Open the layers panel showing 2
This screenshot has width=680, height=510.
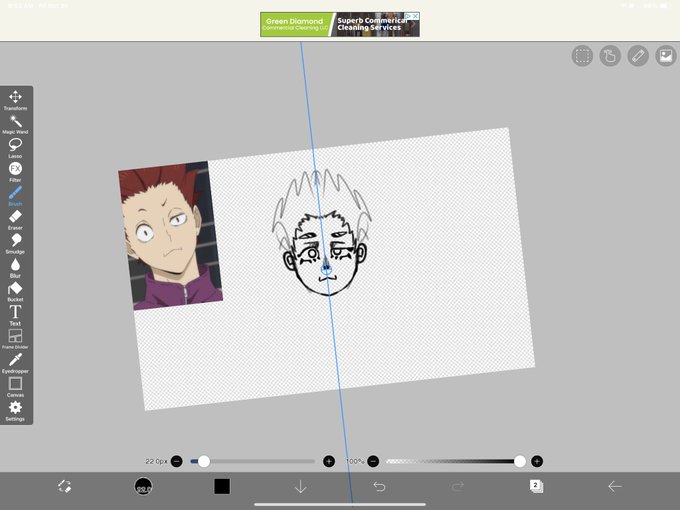click(x=536, y=486)
